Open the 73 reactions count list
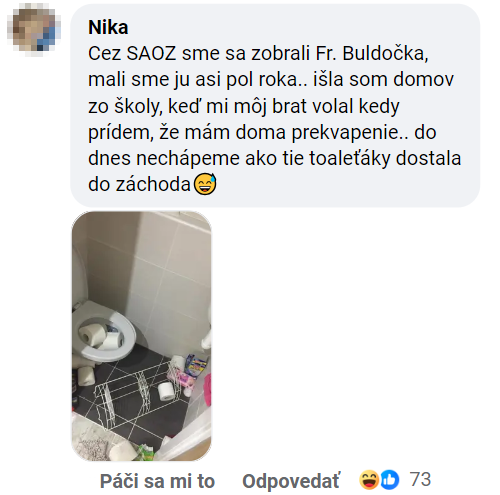Image resolution: width=500 pixels, height=495 pixels. coord(421,479)
